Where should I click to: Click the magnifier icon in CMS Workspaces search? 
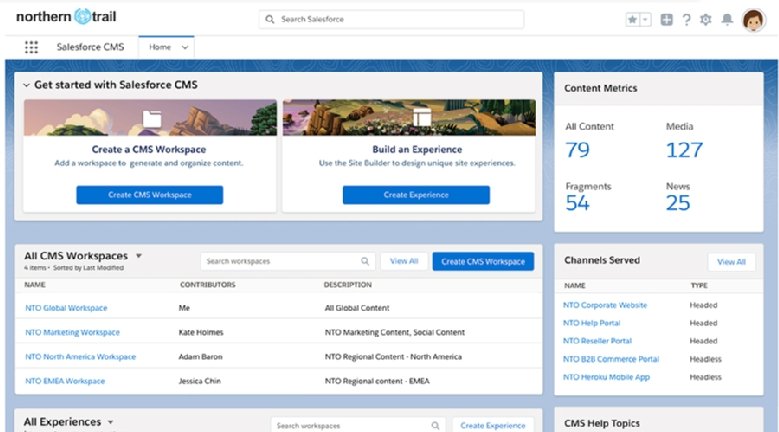tap(365, 261)
